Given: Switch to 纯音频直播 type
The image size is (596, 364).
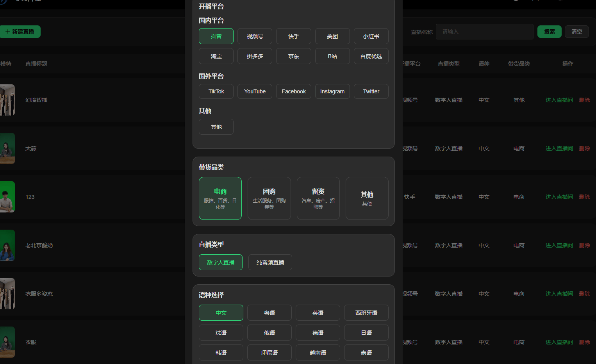Looking at the screenshot, I should pos(270,262).
